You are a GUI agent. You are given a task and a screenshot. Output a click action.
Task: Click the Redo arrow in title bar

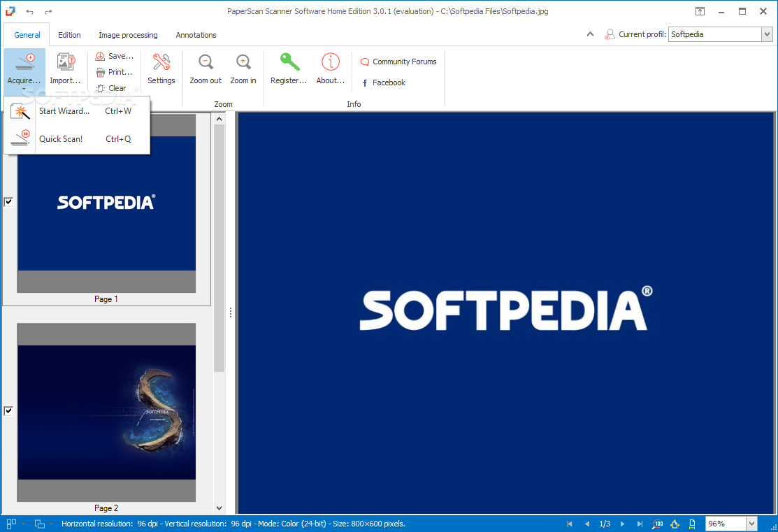pyautogui.click(x=48, y=11)
